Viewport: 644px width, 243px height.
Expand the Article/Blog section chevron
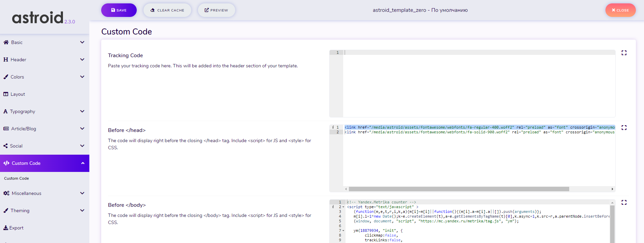click(x=82, y=129)
